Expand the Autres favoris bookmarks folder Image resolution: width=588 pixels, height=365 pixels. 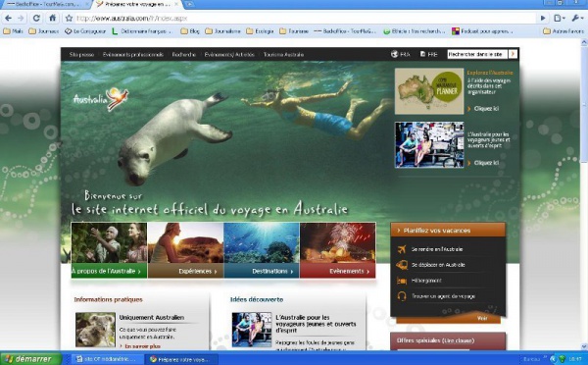pos(563,31)
